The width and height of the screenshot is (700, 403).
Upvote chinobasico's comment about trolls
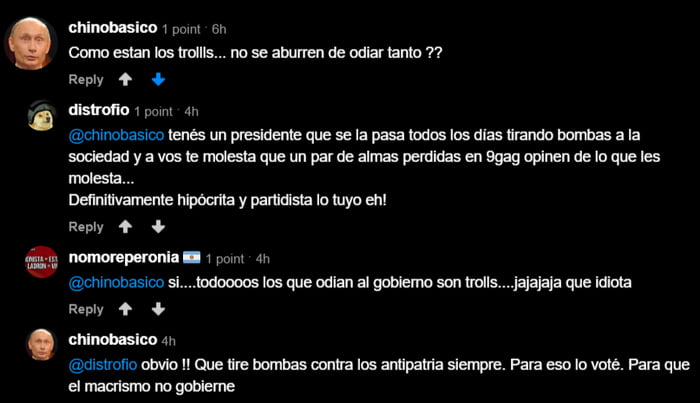click(x=125, y=79)
